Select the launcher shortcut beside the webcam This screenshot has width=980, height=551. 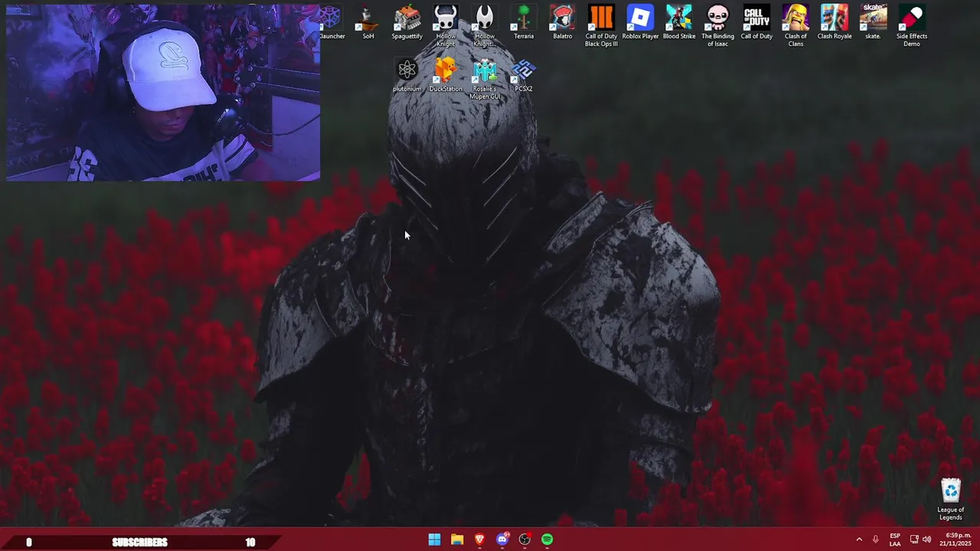(332, 23)
